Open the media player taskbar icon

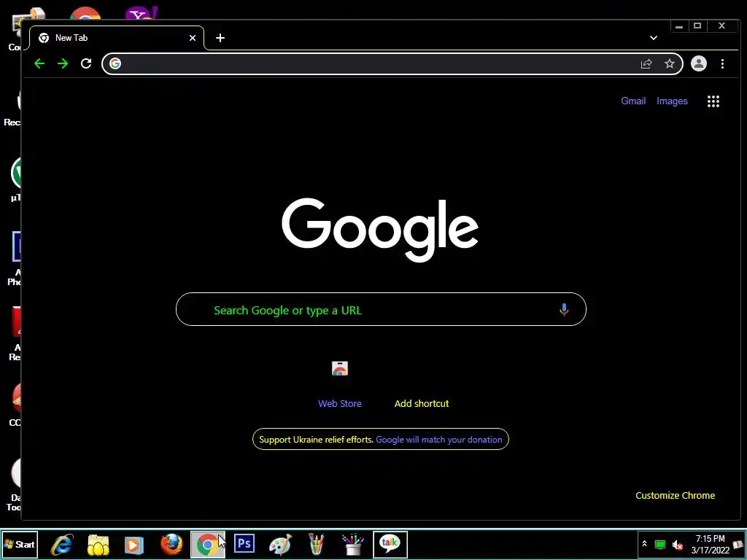pyautogui.click(x=134, y=544)
